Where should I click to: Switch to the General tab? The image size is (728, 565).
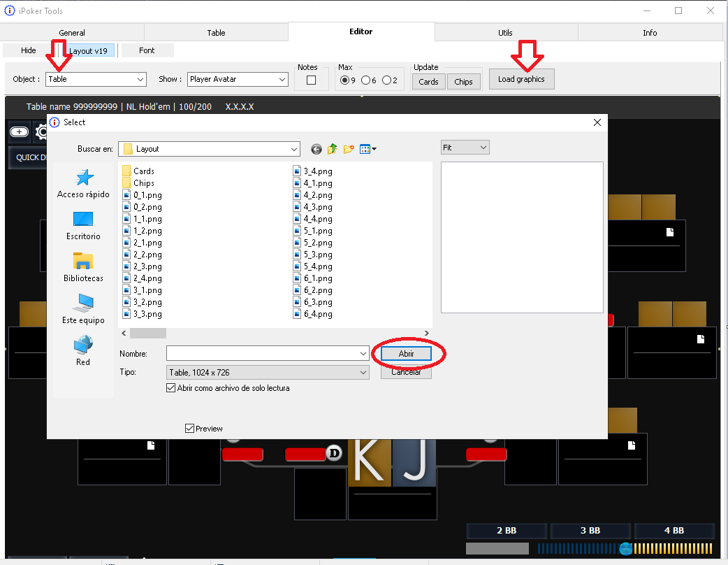click(72, 33)
